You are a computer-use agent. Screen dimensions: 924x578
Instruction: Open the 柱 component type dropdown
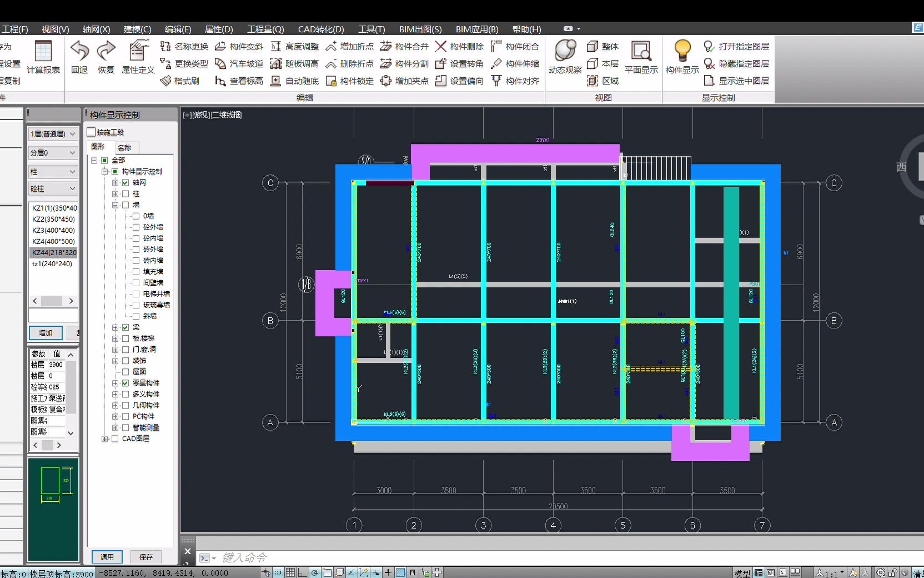pyautogui.click(x=53, y=172)
